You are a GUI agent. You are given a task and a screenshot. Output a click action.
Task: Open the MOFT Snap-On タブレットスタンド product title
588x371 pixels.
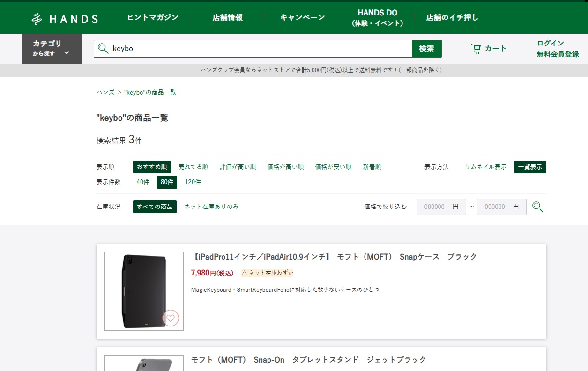309,360
